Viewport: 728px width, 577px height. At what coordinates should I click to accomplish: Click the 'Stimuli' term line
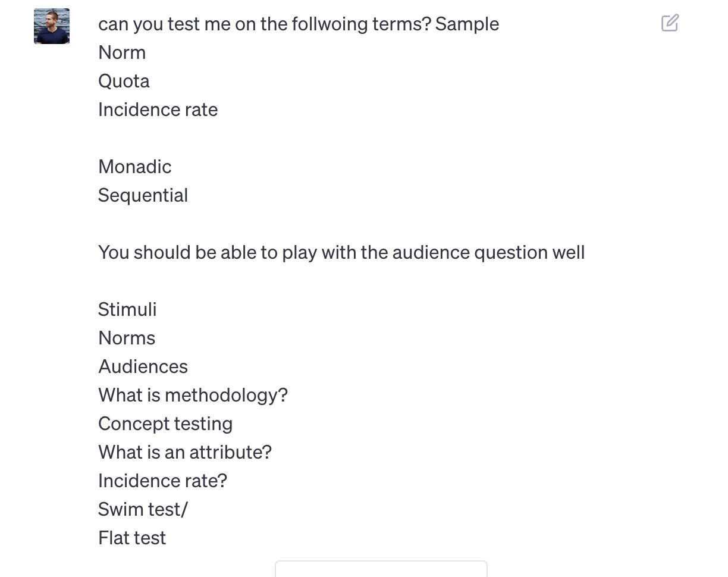(127, 309)
